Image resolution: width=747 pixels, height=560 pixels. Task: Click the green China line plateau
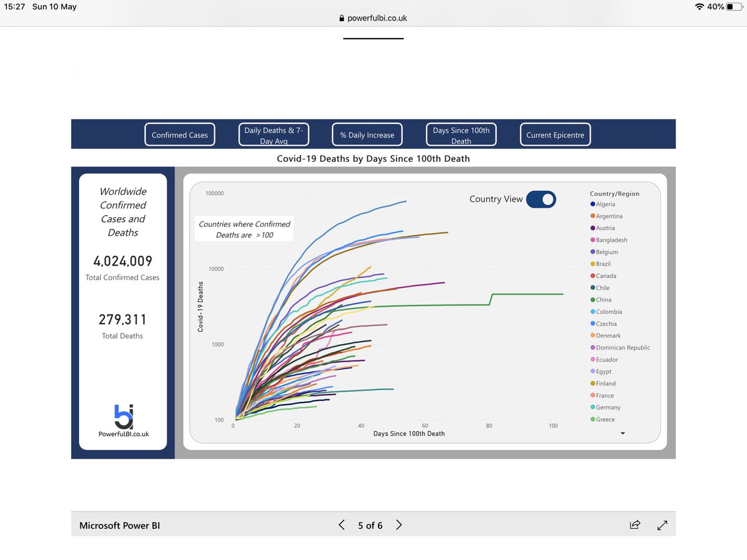(x=529, y=294)
